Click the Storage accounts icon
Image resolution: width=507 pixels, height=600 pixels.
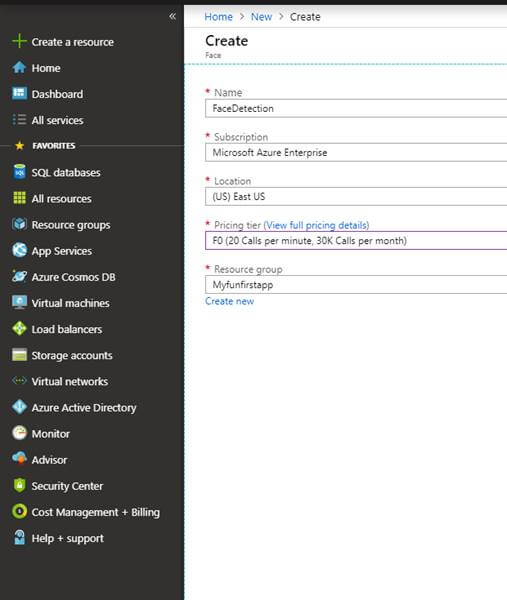pyautogui.click(x=19, y=355)
